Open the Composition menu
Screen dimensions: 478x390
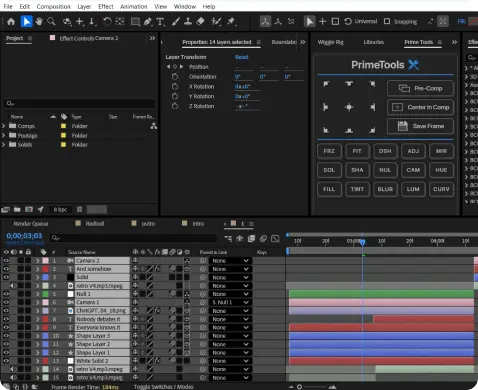coord(53,6)
